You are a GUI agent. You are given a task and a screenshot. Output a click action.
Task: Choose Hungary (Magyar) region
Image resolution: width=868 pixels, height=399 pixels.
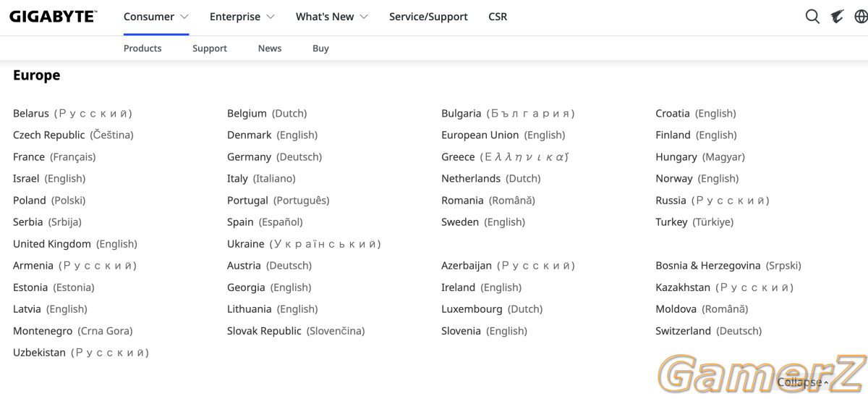700,157
